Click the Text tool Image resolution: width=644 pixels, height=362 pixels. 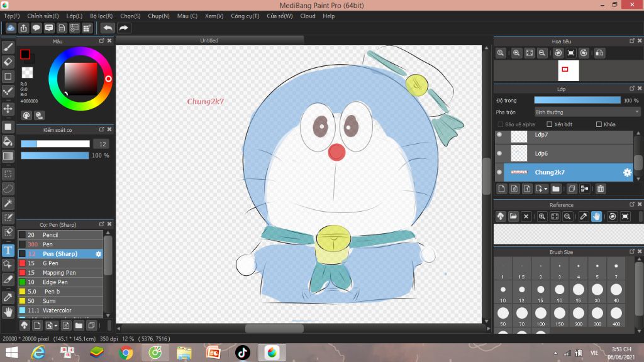click(8, 250)
